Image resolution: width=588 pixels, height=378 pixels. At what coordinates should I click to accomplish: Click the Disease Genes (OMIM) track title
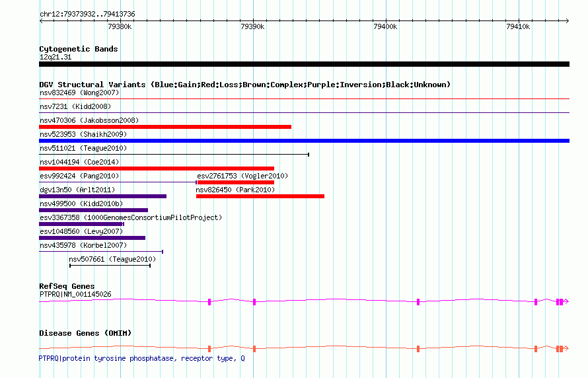click(85, 333)
